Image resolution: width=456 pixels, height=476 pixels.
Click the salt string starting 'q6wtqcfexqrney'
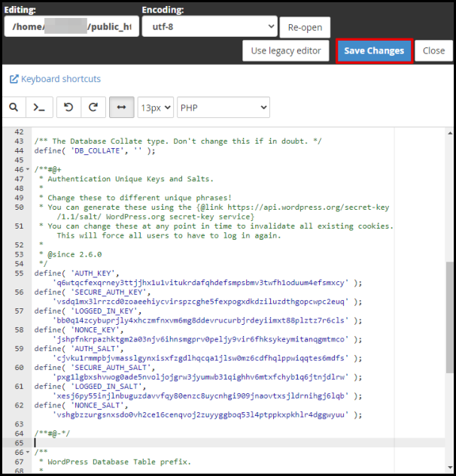[x=200, y=283]
